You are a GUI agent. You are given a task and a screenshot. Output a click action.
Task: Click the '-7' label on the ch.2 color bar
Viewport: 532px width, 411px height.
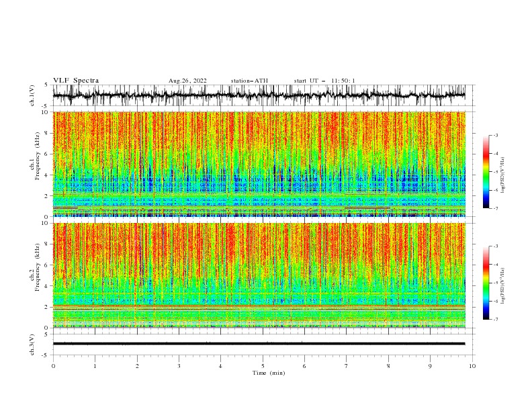click(495, 320)
